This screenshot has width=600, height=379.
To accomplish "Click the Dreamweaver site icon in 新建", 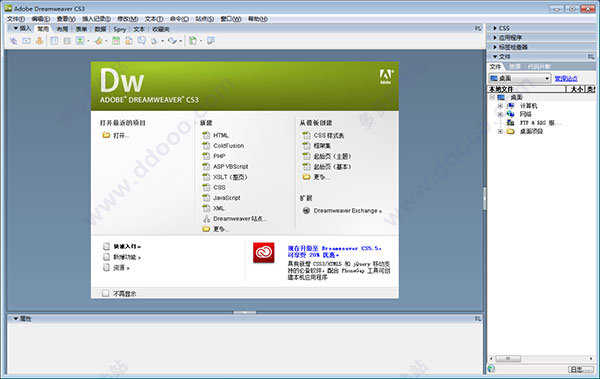I will click(x=206, y=219).
